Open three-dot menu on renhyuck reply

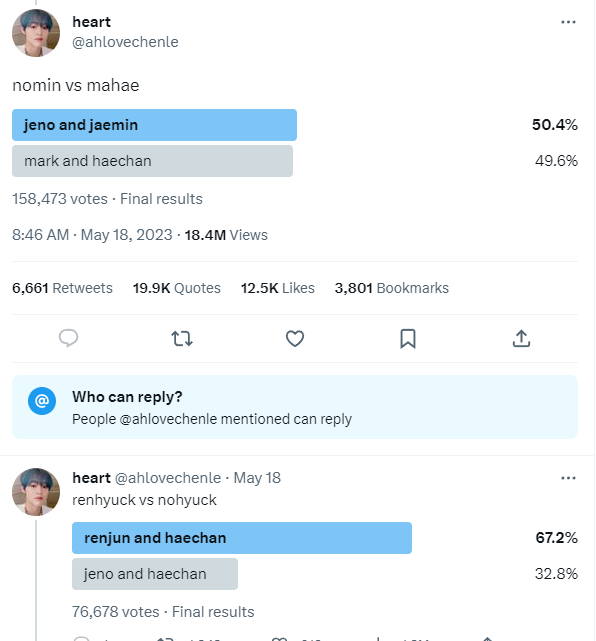click(568, 478)
